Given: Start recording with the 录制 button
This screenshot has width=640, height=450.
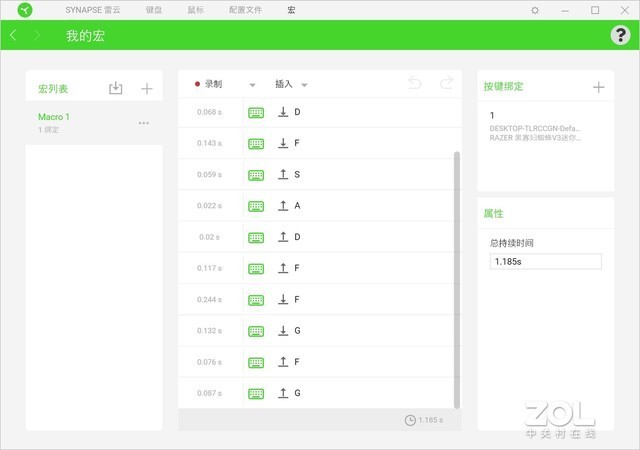Looking at the screenshot, I should click(x=209, y=84).
